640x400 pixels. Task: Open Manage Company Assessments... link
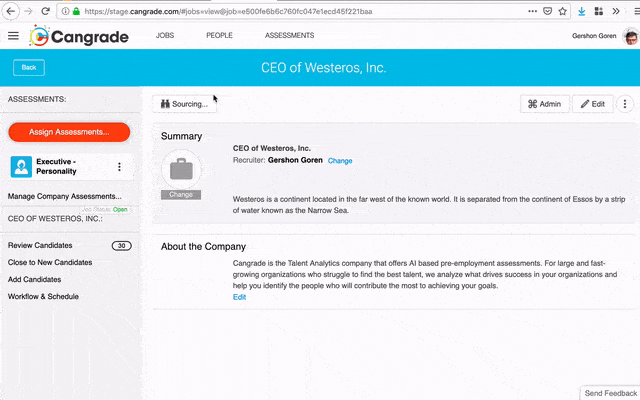[64, 196]
